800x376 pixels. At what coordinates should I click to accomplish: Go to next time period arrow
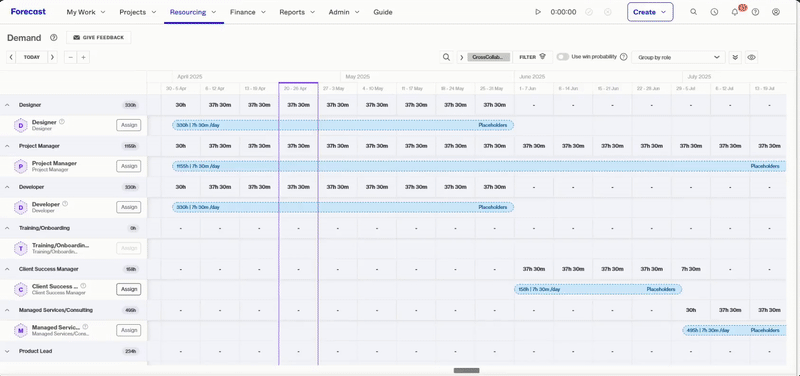[53, 57]
